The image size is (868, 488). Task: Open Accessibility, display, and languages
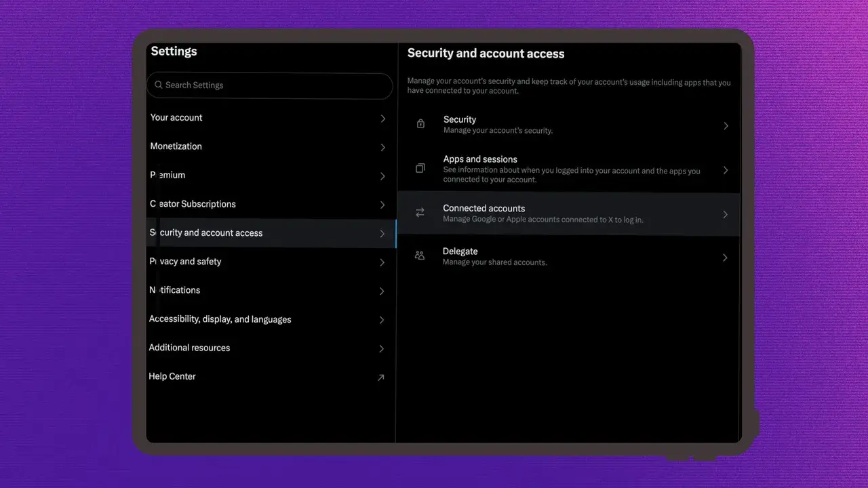(x=220, y=319)
